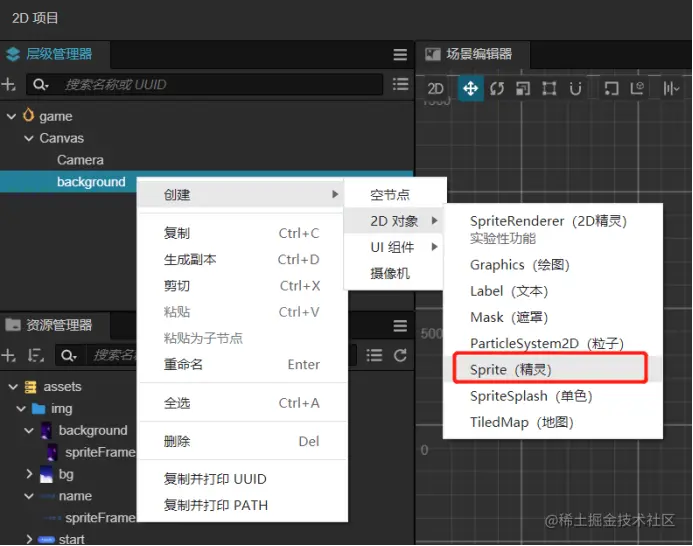Create a Mask (遮罩) object
Screen dimensions: 693x546
[552, 317]
